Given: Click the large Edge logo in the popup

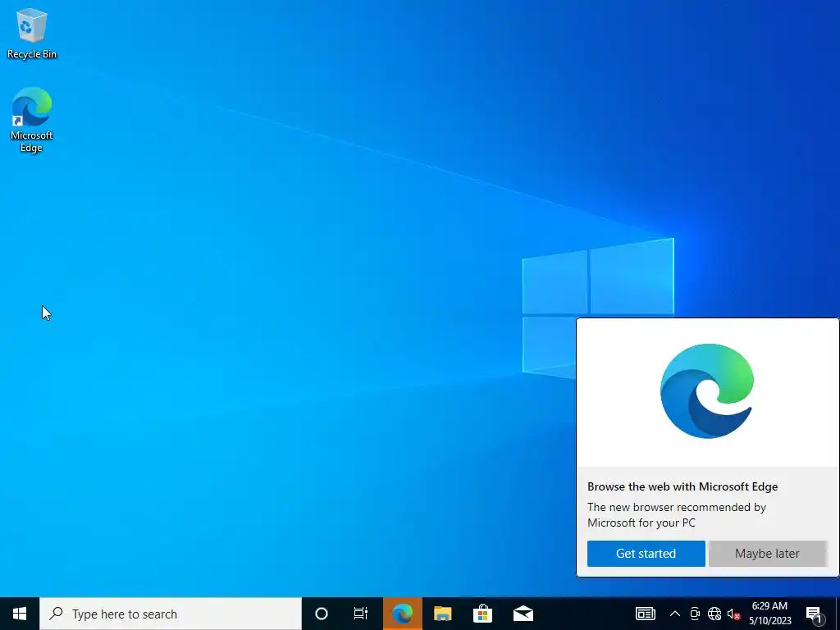Looking at the screenshot, I should coord(707,391).
